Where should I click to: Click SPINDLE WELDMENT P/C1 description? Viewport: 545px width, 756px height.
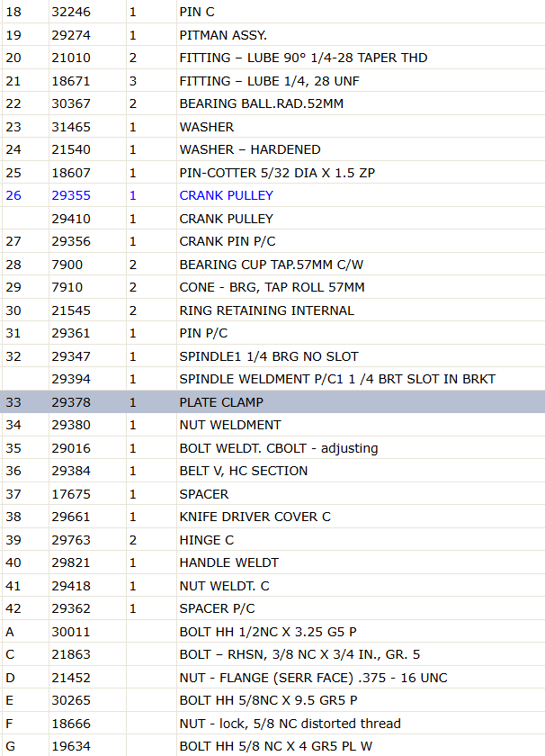tap(337, 379)
